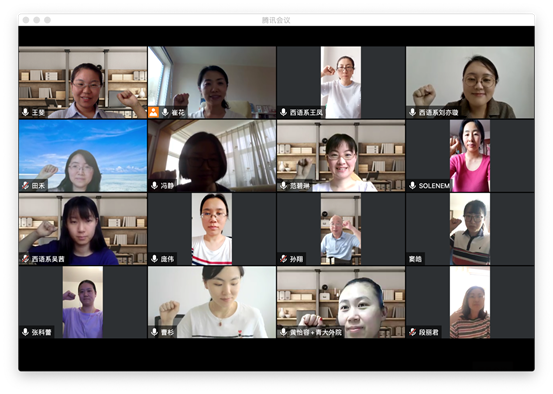Click the muted mic icon beside 段丽君
553x394 pixels.
(x=412, y=332)
